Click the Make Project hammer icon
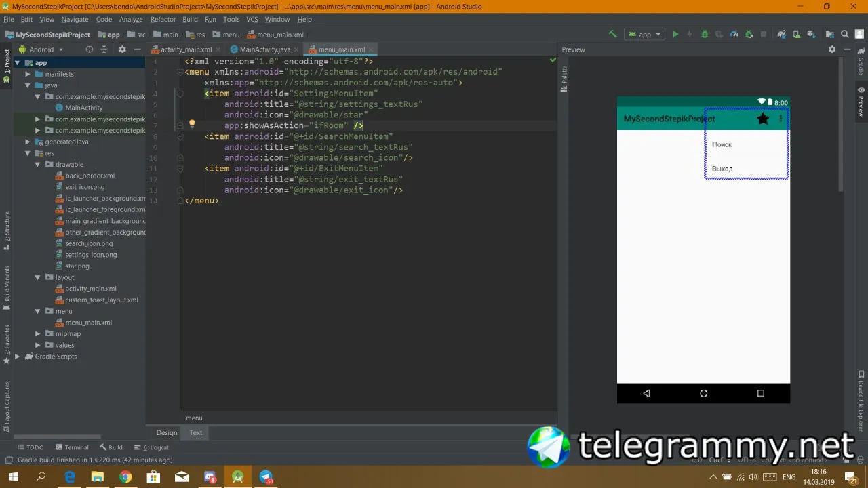Screen dimensions: 868x488 click(613, 34)
